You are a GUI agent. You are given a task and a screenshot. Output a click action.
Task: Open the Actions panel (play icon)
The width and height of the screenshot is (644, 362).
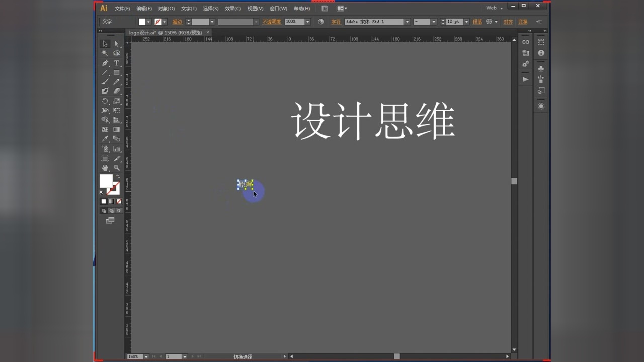(x=526, y=79)
